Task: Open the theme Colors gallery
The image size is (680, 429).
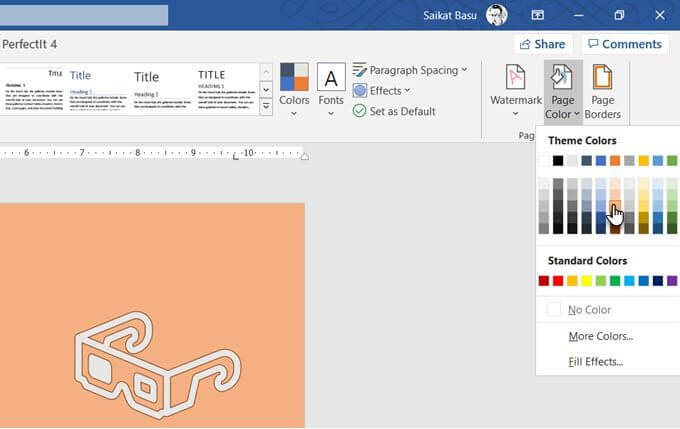Action: (x=294, y=90)
